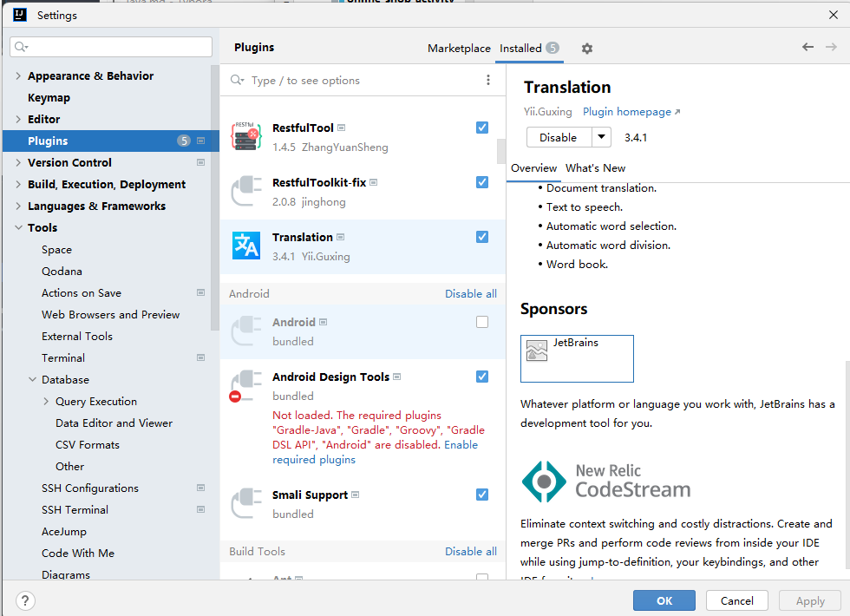The image size is (850, 616).
Task: Click the Translation plugin icon
Action: [245, 246]
